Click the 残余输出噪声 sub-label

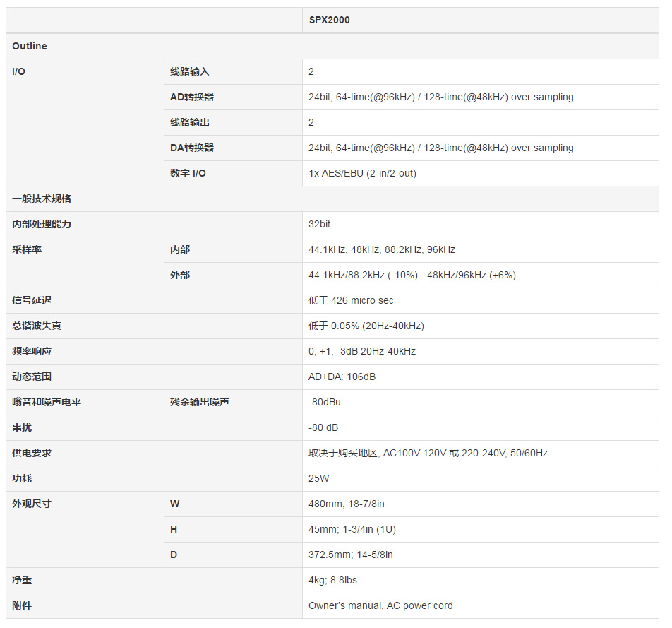click(x=199, y=402)
